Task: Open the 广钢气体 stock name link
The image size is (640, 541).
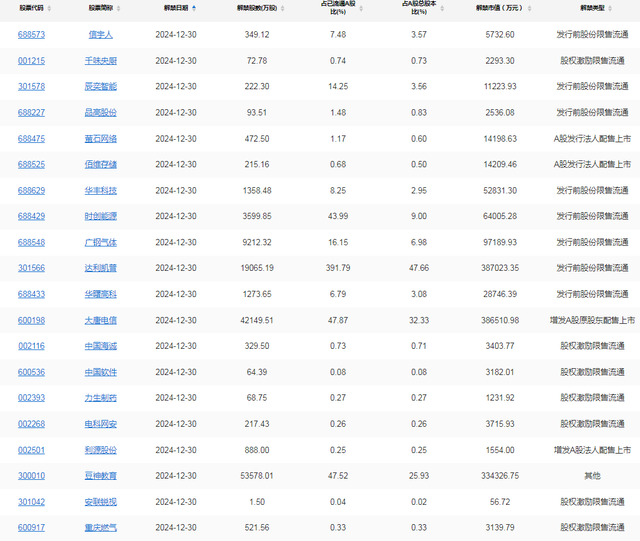Action: coord(101,243)
